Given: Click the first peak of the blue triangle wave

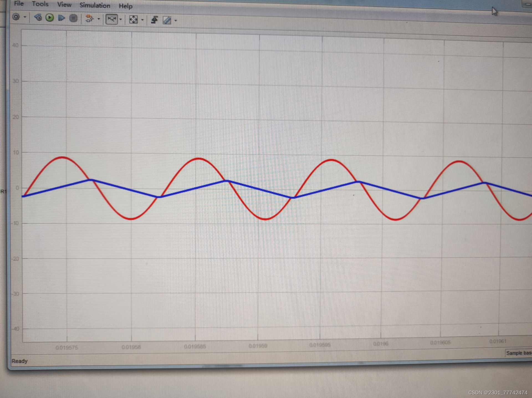Looking at the screenshot, I should (x=90, y=180).
